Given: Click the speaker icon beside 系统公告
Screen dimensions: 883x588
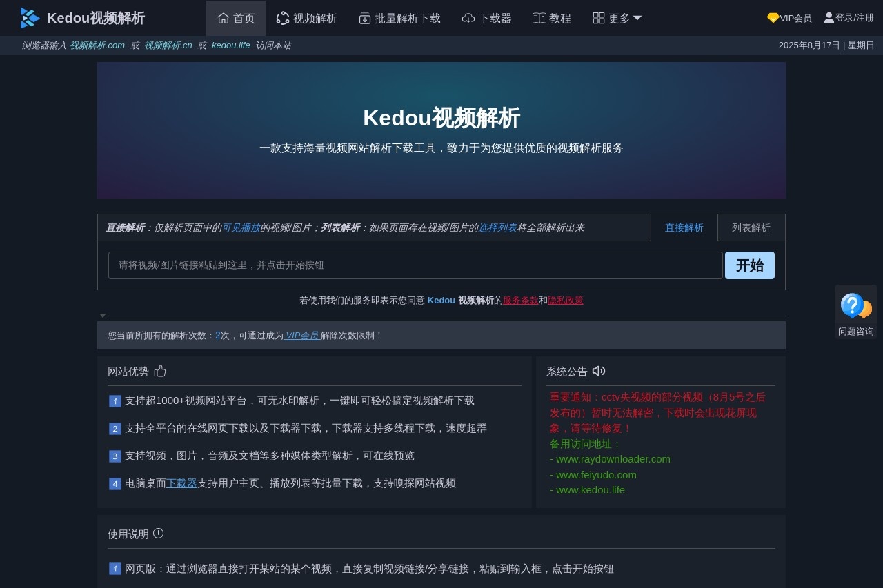Looking at the screenshot, I should [598, 371].
